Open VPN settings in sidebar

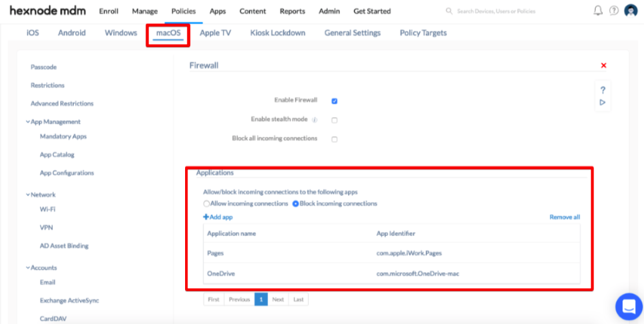click(46, 228)
